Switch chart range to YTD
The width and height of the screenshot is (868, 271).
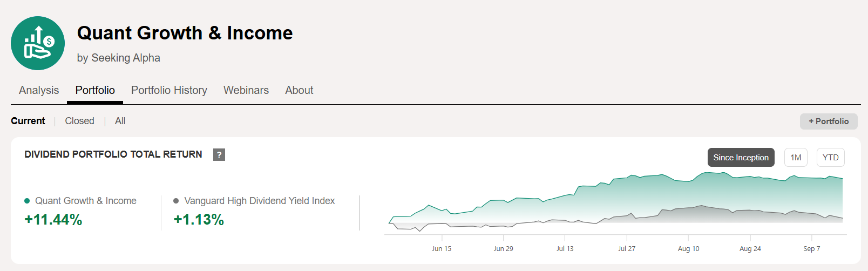click(x=831, y=158)
